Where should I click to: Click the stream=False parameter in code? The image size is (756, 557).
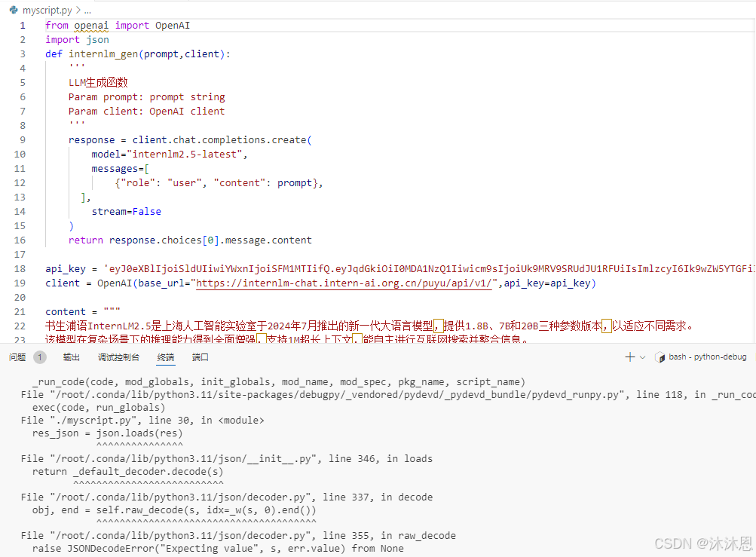click(128, 211)
